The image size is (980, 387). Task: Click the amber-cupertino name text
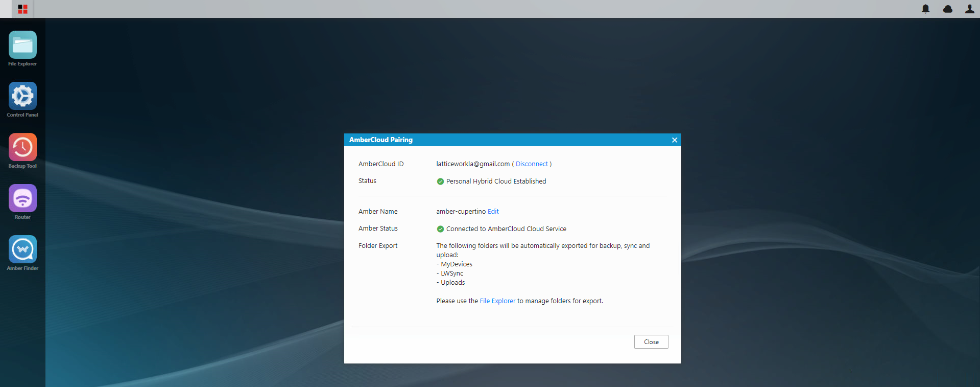point(461,212)
